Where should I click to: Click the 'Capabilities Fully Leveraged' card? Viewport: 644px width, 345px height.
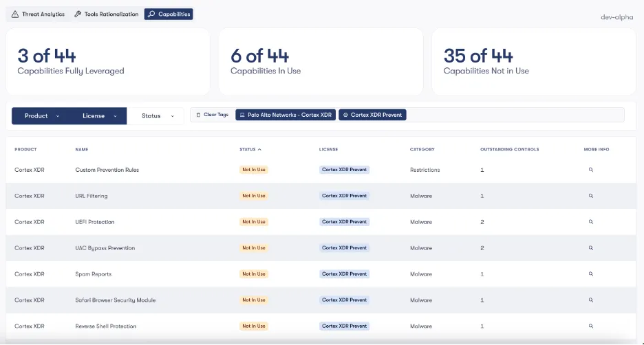108,62
